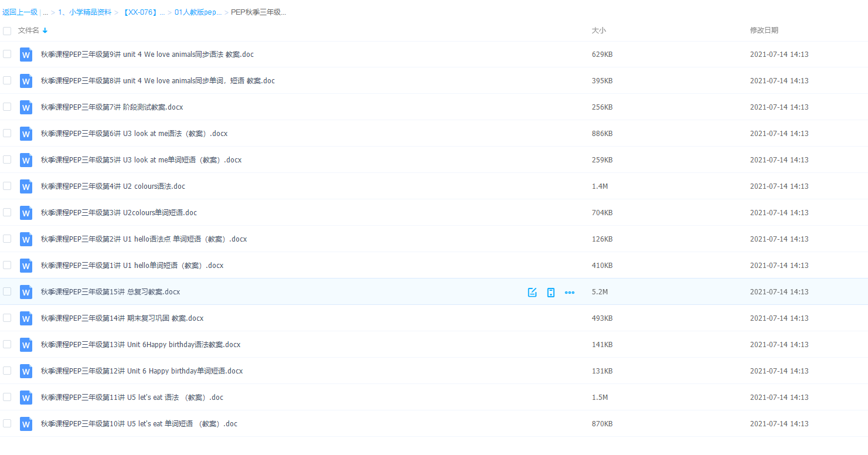The height and width of the screenshot is (455, 868).
Task: Sort by the 修改日期 column header
Action: coord(764,30)
